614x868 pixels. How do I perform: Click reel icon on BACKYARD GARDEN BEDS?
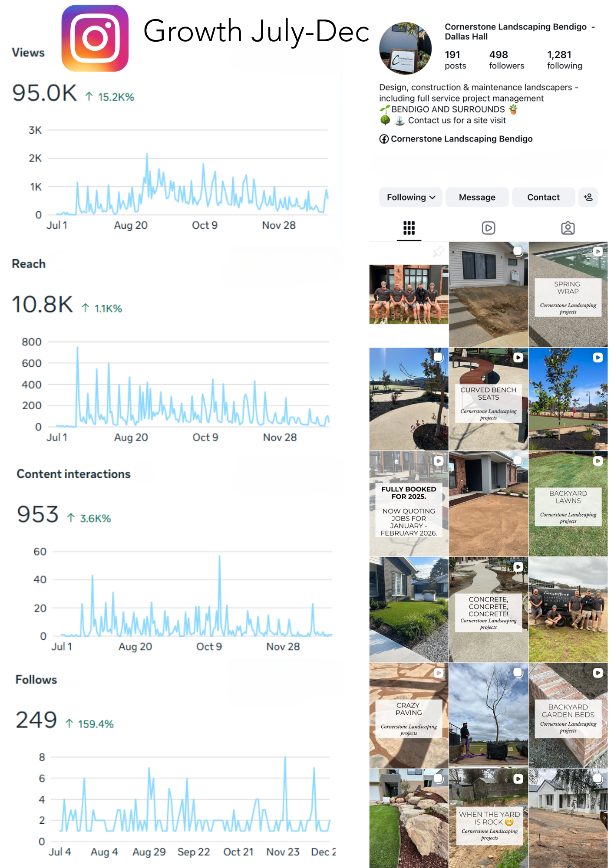pyautogui.click(x=598, y=673)
